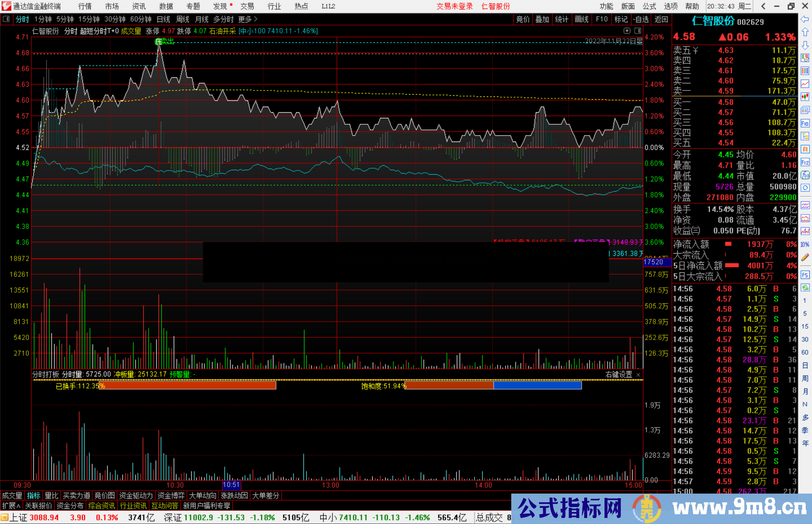Click the 返回 return button
The width and height of the screenshot is (812, 524).
(661, 19)
